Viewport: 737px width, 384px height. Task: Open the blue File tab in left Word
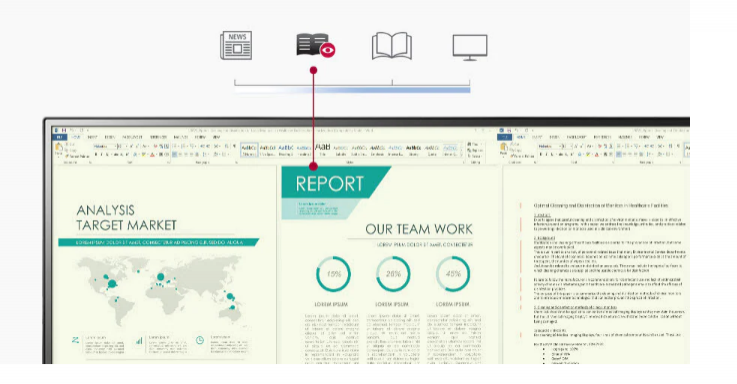tap(60, 137)
